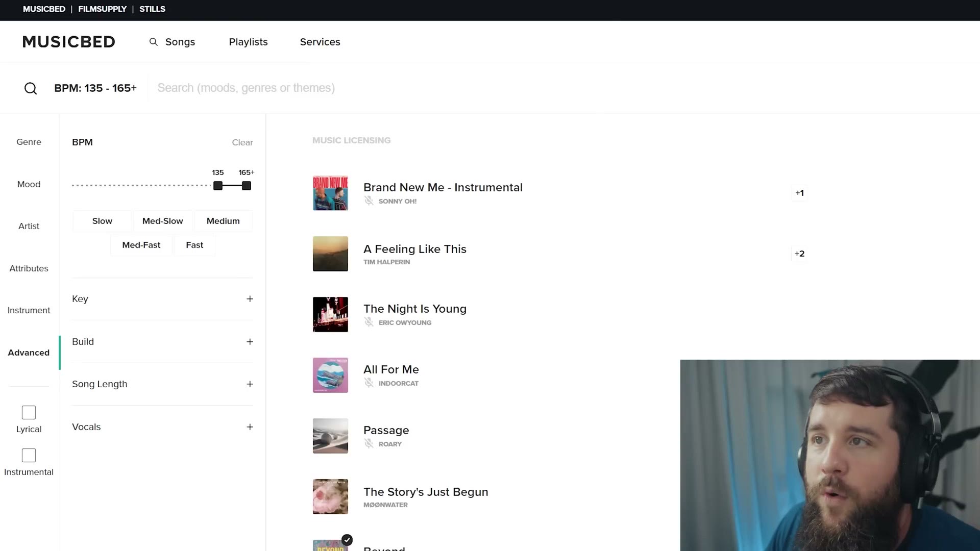Viewport: 980px width, 551px height.
Task: Click the FILMSUPPLY link in the top bar
Action: 102,9
